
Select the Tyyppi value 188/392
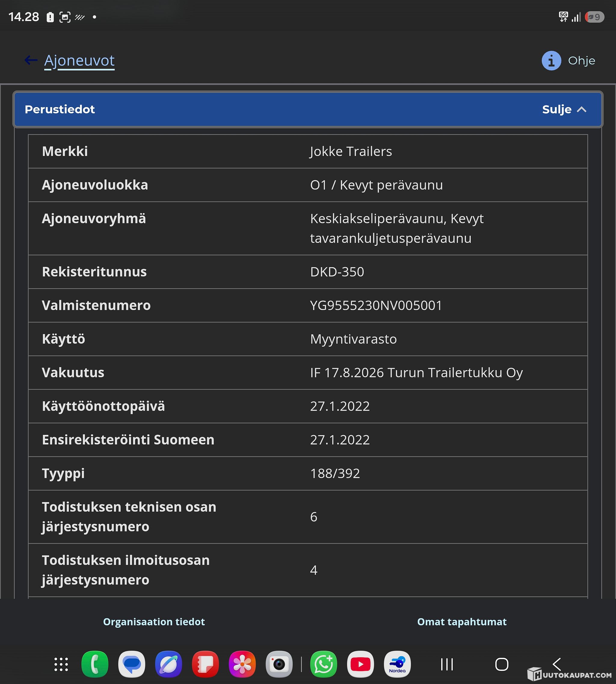335,473
